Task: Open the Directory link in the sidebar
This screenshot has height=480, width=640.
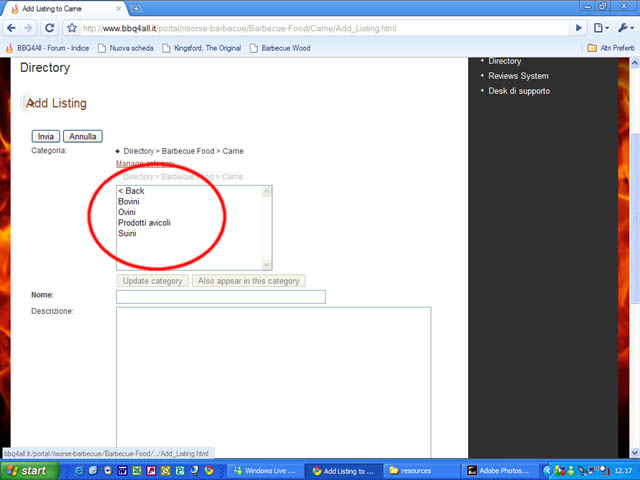Action: click(x=505, y=61)
